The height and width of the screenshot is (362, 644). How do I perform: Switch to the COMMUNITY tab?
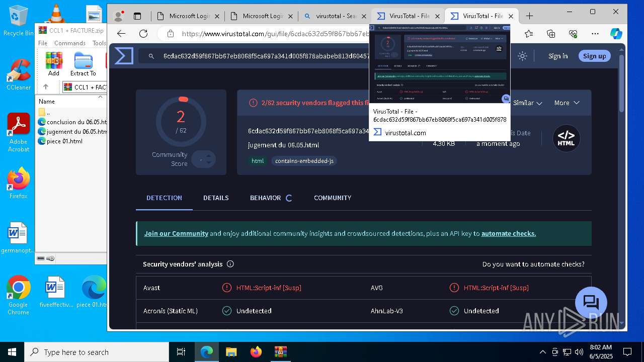[333, 198]
